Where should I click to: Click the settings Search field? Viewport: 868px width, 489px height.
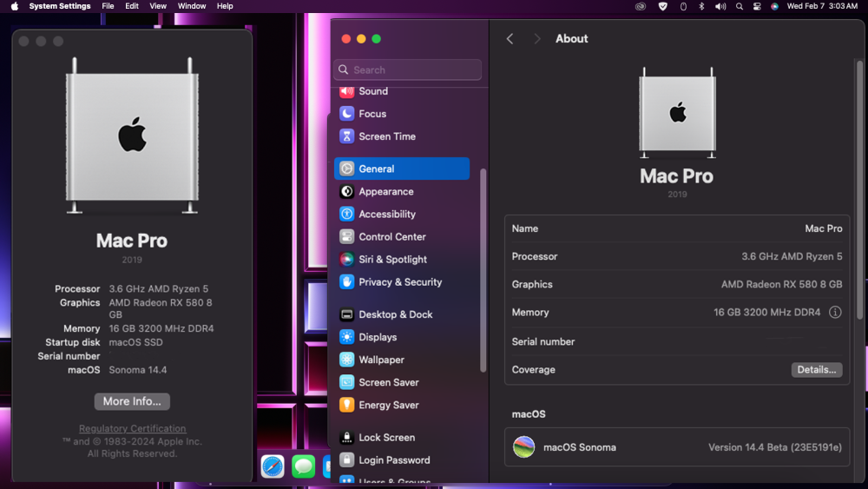pos(407,69)
